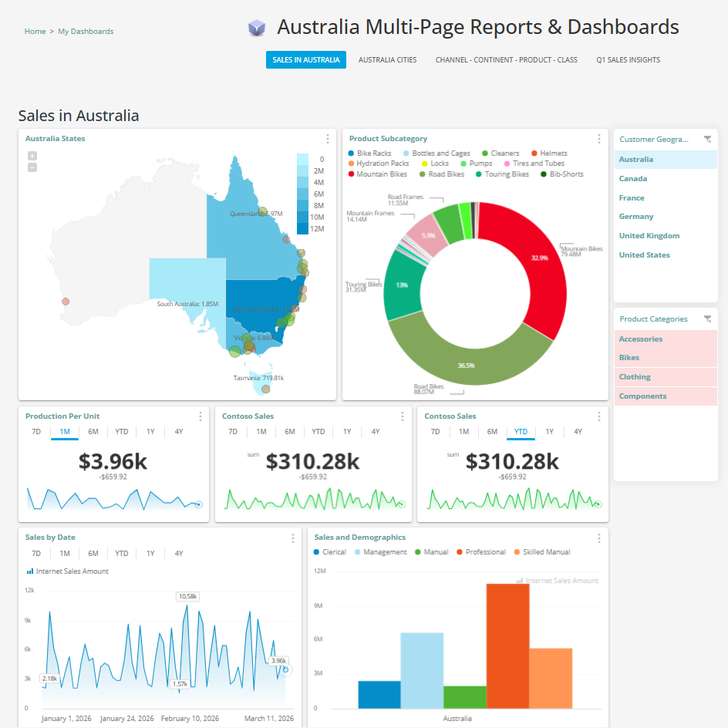The image size is (728, 728).
Task: Click the dashboard cube logo icon
Action: (x=257, y=29)
